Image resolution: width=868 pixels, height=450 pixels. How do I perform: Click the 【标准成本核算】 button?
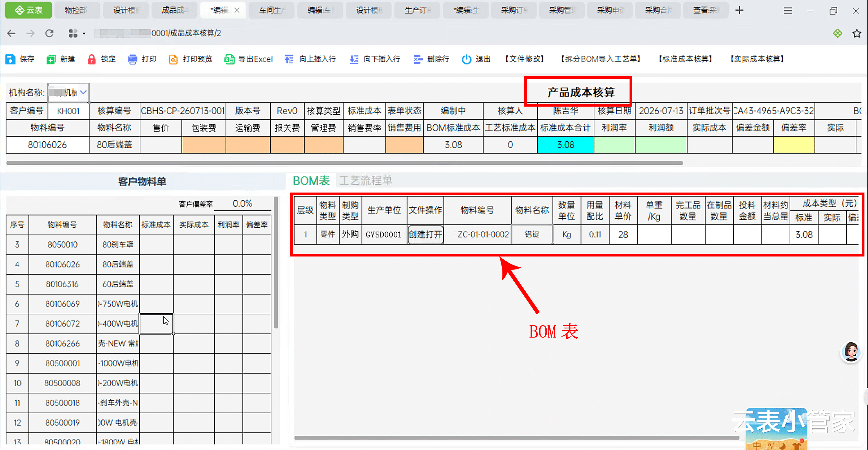[x=685, y=59]
